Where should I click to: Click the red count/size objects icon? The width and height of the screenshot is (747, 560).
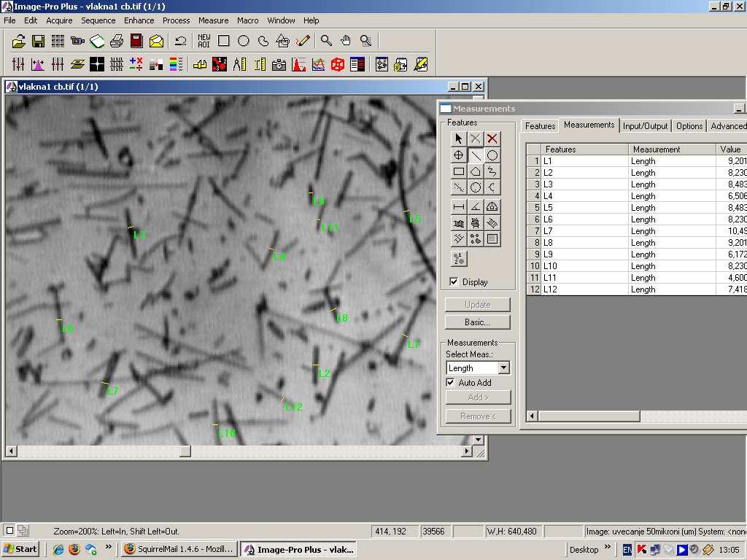pyautogui.click(x=220, y=64)
